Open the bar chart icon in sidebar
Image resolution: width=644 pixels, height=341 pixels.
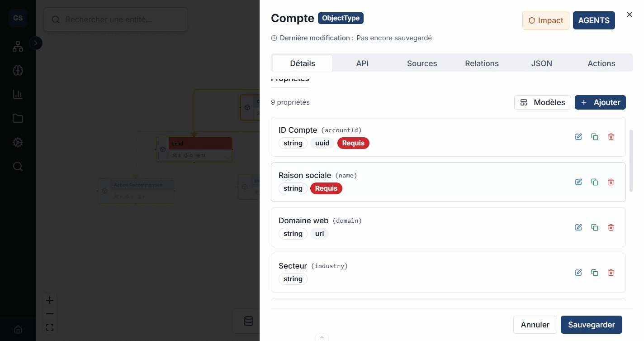18,94
